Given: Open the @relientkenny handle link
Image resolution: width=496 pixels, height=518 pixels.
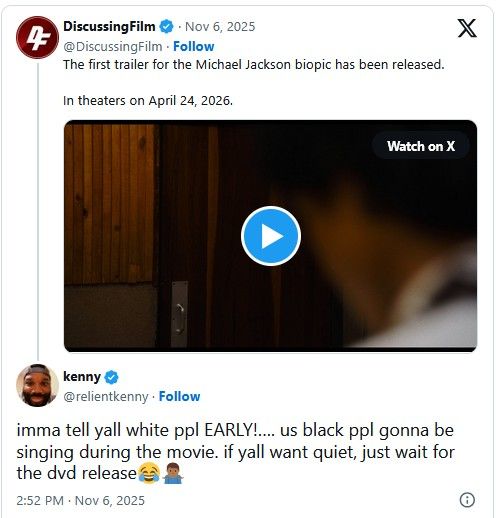Looking at the screenshot, I should point(106,396).
